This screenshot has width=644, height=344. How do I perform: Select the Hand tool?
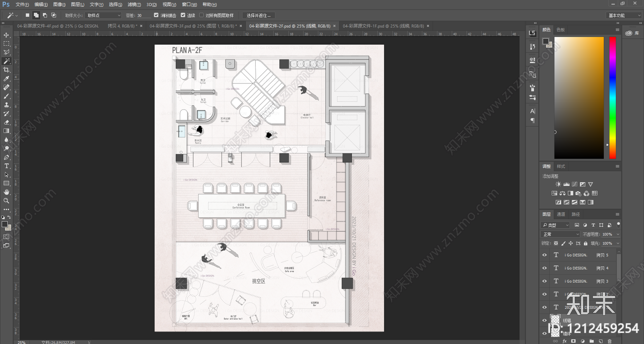click(x=6, y=192)
